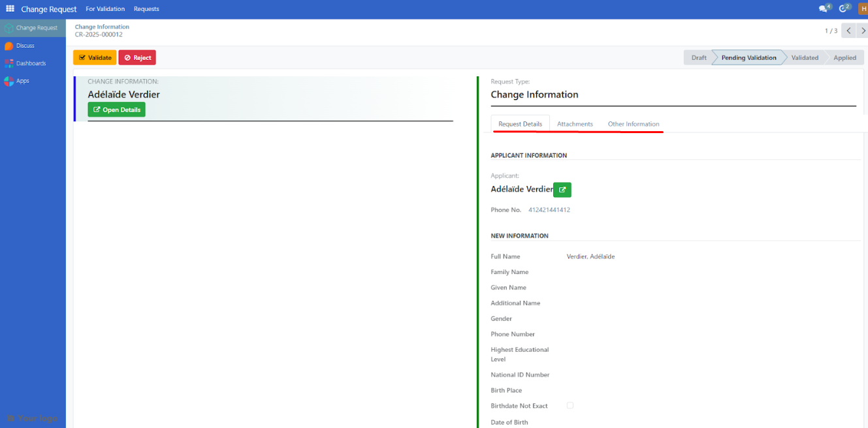Open Apps from the sidebar
This screenshot has width=868, height=428.
point(20,80)
